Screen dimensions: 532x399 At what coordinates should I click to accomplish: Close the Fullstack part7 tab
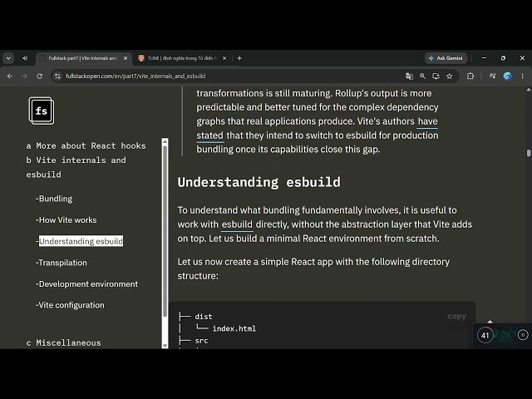126,58
